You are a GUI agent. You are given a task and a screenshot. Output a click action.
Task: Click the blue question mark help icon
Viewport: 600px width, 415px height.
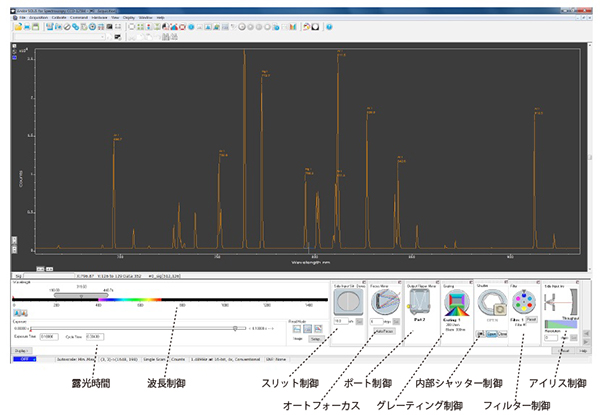[x=329, y=27]
